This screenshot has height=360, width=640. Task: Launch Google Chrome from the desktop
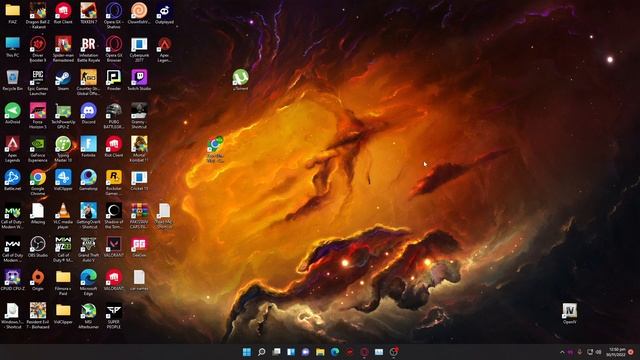click(38, 183)
